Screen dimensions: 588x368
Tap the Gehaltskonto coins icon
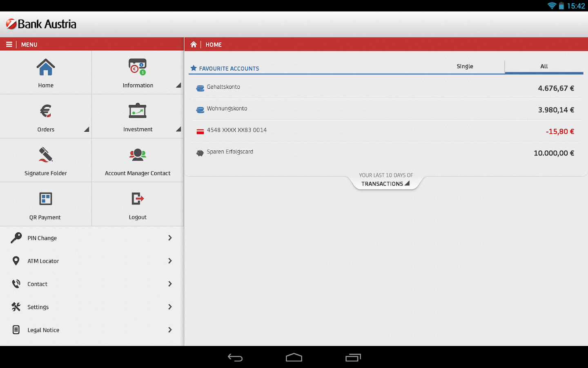[x=200, y=88]
